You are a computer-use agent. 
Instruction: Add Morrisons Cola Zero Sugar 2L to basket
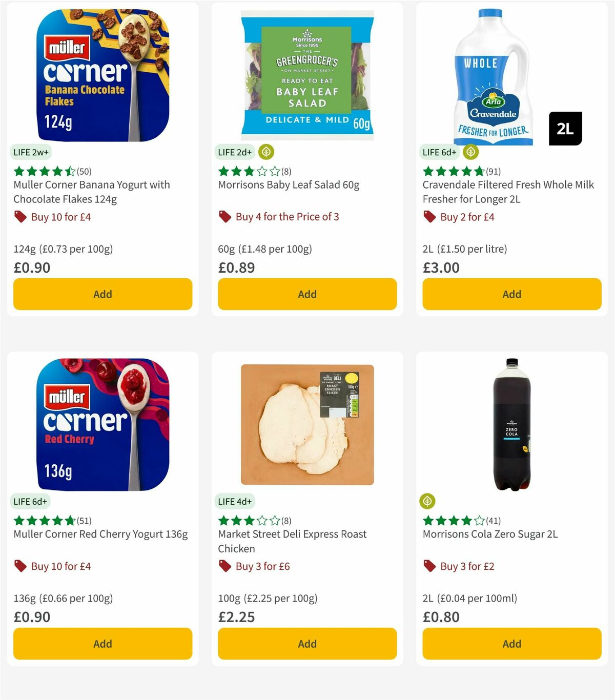(511, 644)
